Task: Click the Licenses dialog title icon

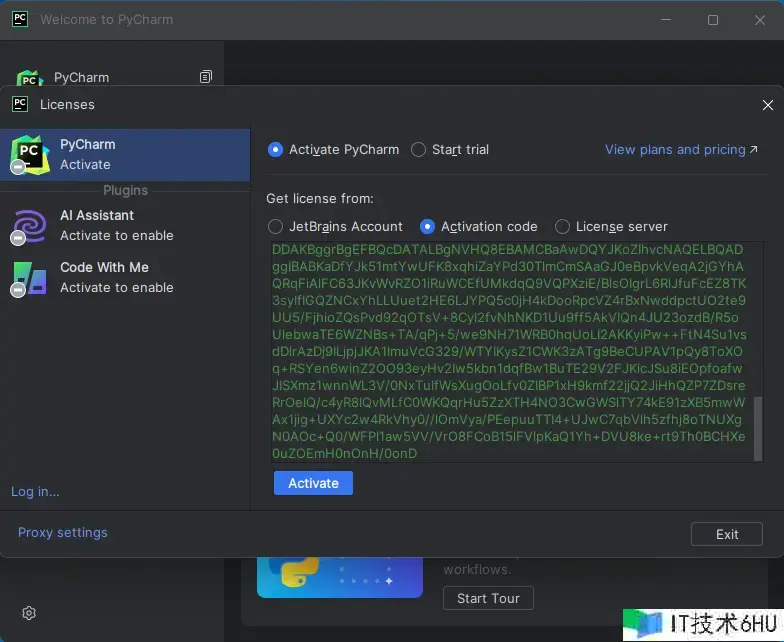Action: click(x=20, y=104)
